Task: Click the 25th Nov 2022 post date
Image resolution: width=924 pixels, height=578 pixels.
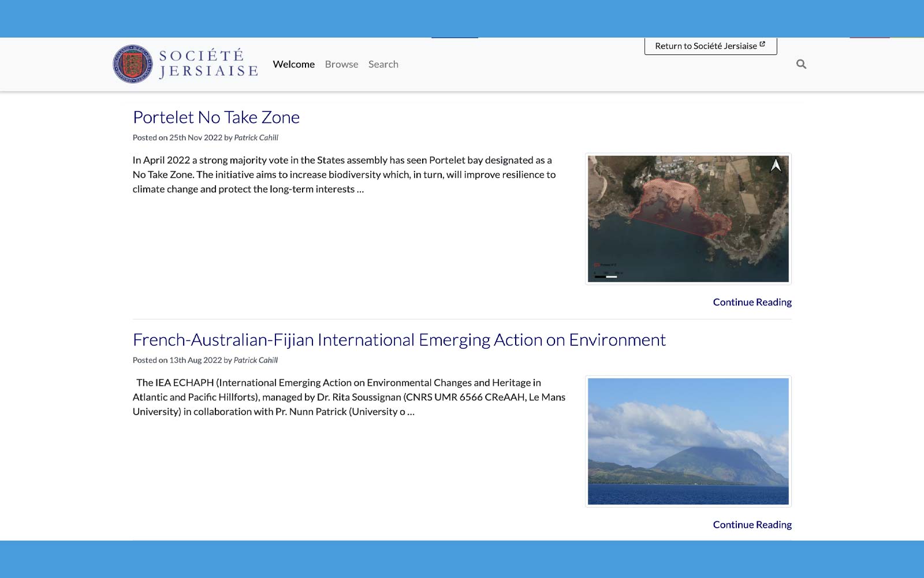Action: (195, 137)
